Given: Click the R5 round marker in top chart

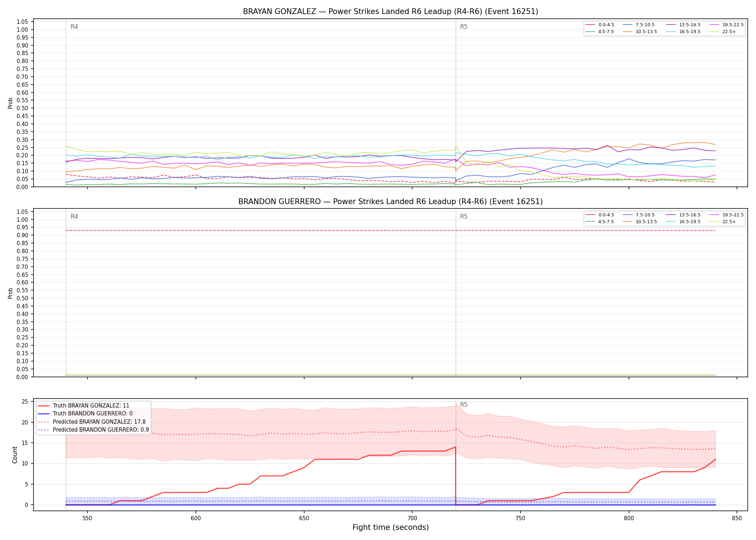Looking at the screenshot, I should [x=464, y=27].
